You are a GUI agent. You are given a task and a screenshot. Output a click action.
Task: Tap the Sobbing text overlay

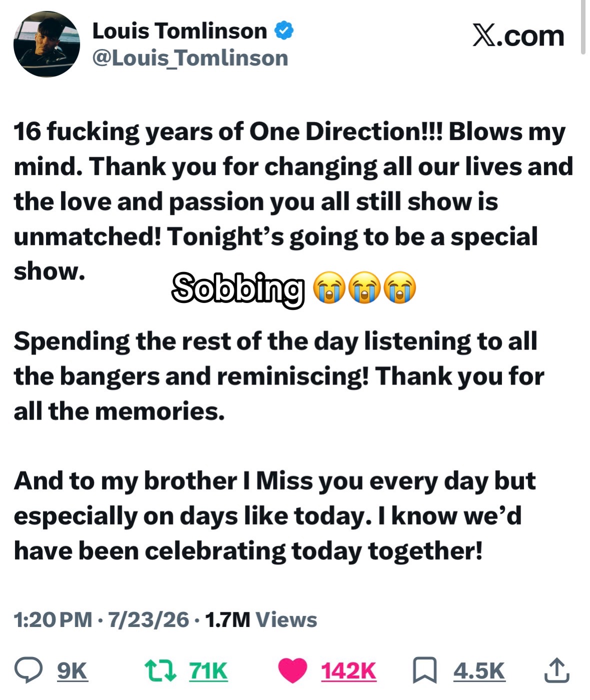(238, 288)
